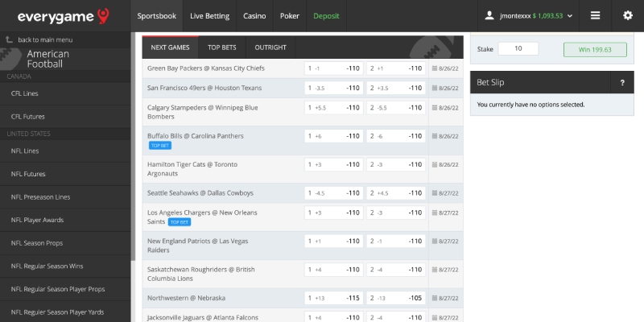The width and height of the screenshot is (644, 322).
Task: Open Deposit page
Action: (x=326, y=16)
